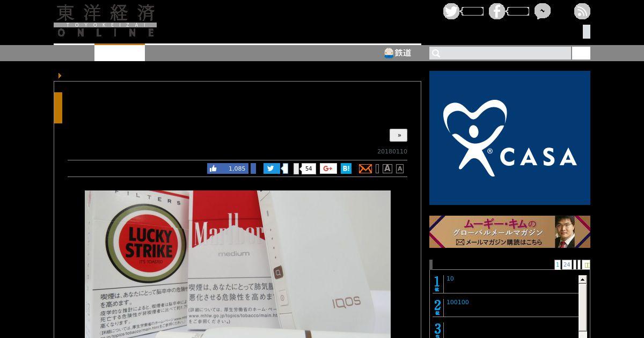Open the 鉄道 railway section link

tap(398, 53)
